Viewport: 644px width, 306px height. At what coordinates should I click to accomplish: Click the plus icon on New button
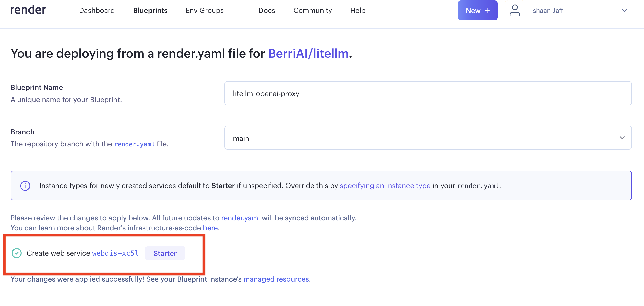point(487,10)
